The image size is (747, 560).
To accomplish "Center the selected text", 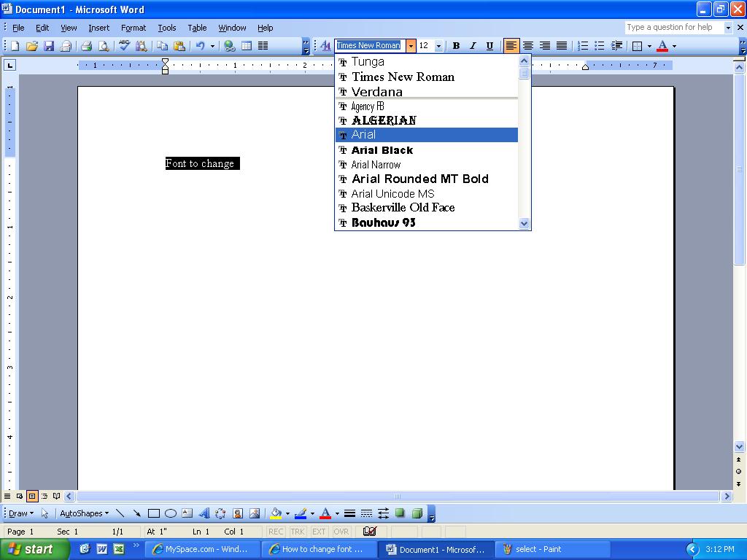I will [528, 46].
